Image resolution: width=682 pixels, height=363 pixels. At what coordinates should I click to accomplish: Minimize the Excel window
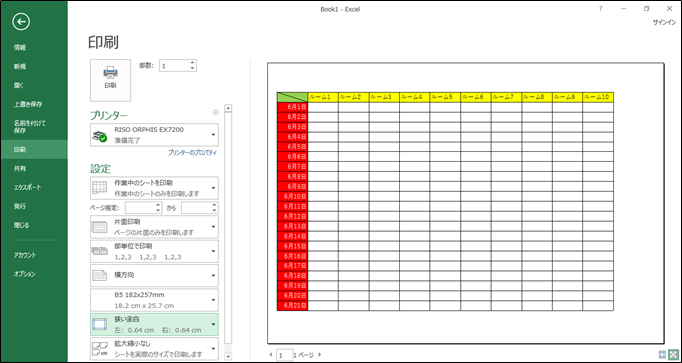tap(624, 9)
